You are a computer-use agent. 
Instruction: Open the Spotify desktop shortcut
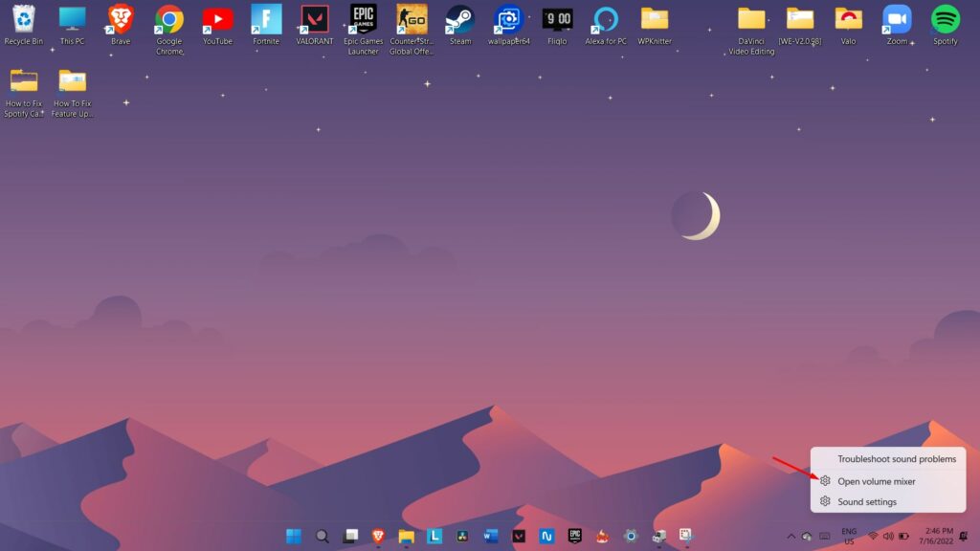(945, 19)
